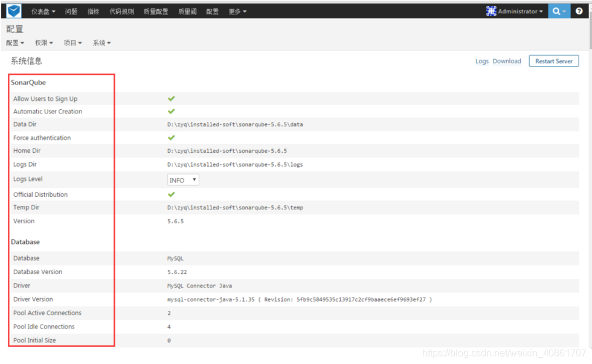Expand the 系统 submenu dropdown
The width and height of the screenshot is (592, 364).
tap(101, 43)
